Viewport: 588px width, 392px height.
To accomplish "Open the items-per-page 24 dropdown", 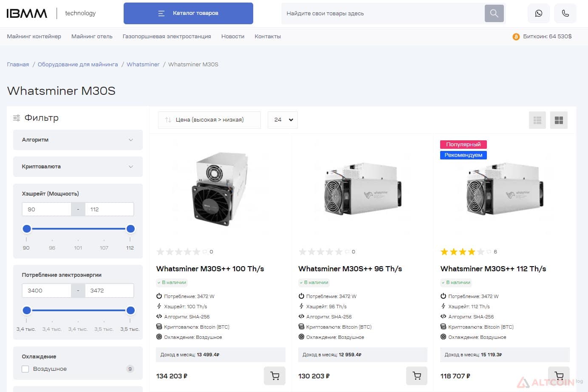I will pos(283,120).
